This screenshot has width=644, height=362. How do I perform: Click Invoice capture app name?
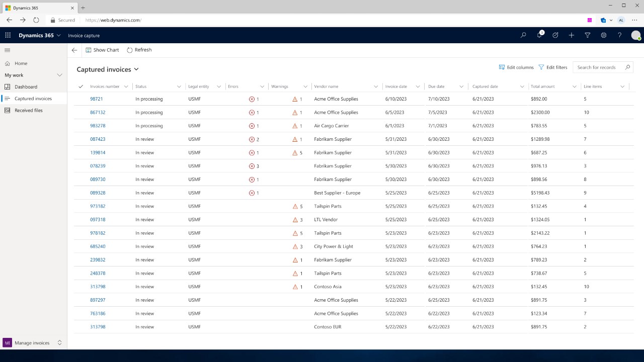(84, 35)
